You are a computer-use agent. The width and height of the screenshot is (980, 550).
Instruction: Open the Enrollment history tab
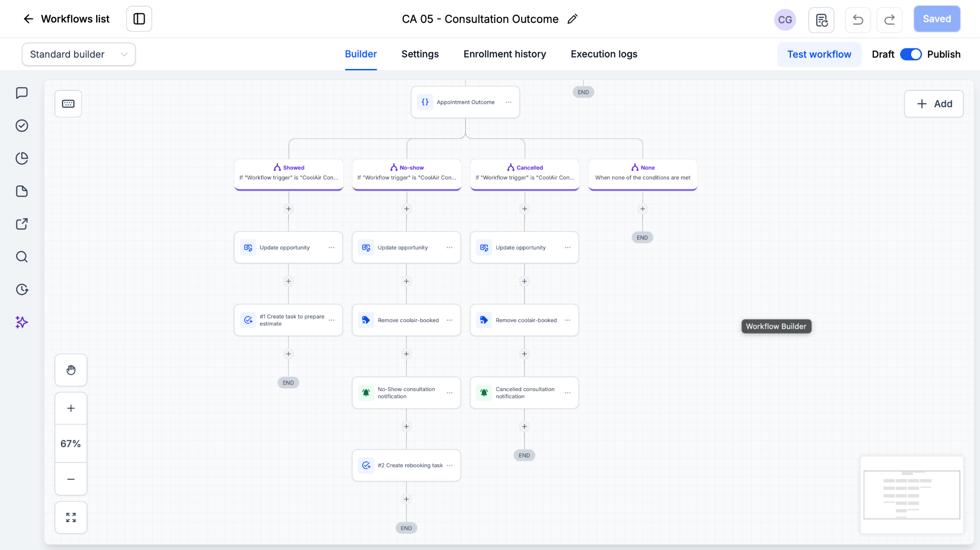(504, 54)
